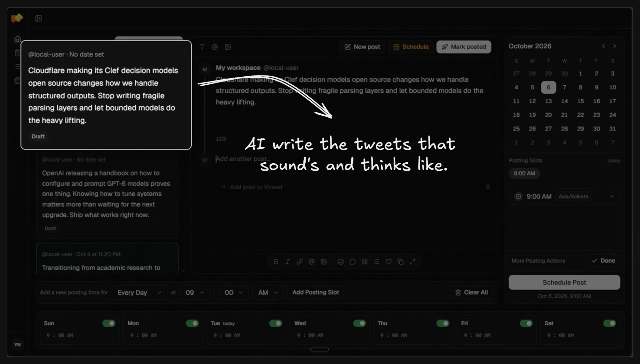Click the Schedule button
Screen dimensions: 640x364
pos(411,47)
